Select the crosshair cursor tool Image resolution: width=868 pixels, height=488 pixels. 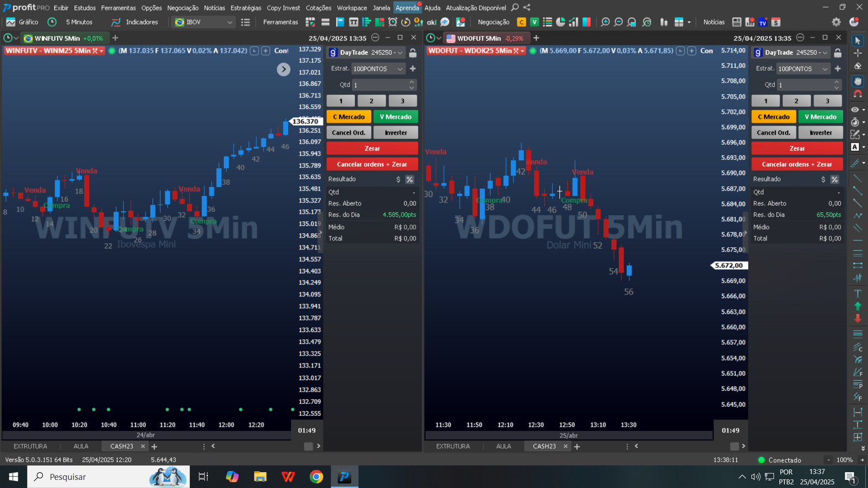[858, 53]
